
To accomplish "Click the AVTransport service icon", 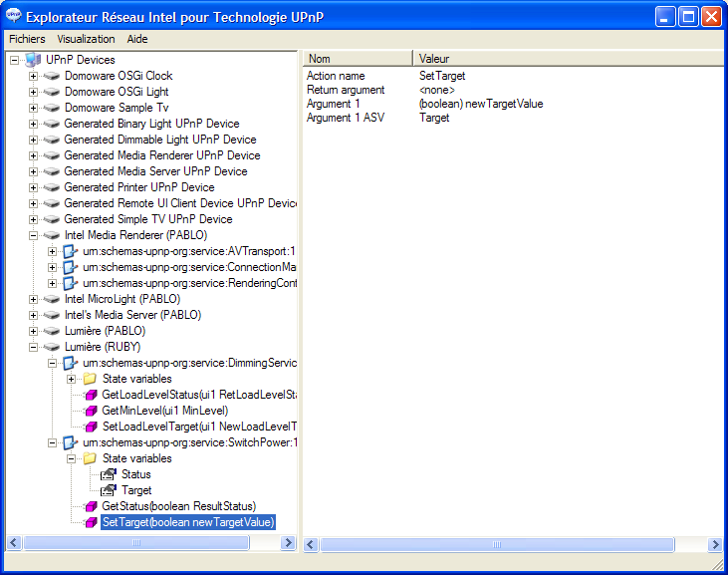I will click(71, 251).
